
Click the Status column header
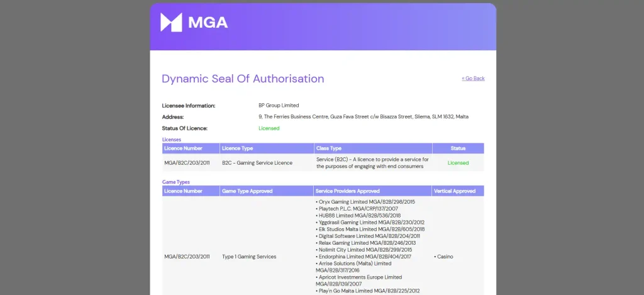pyautogui.click(x=458, y=148)
